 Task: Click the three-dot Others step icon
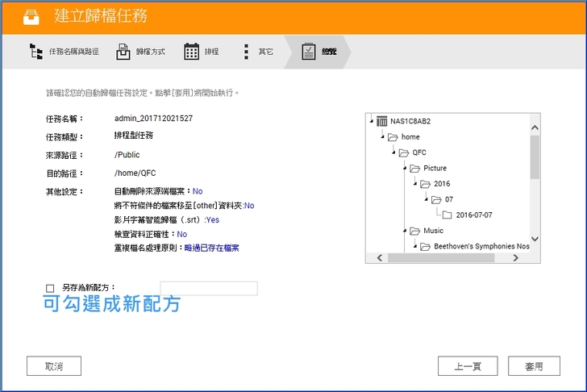[246, 52]
